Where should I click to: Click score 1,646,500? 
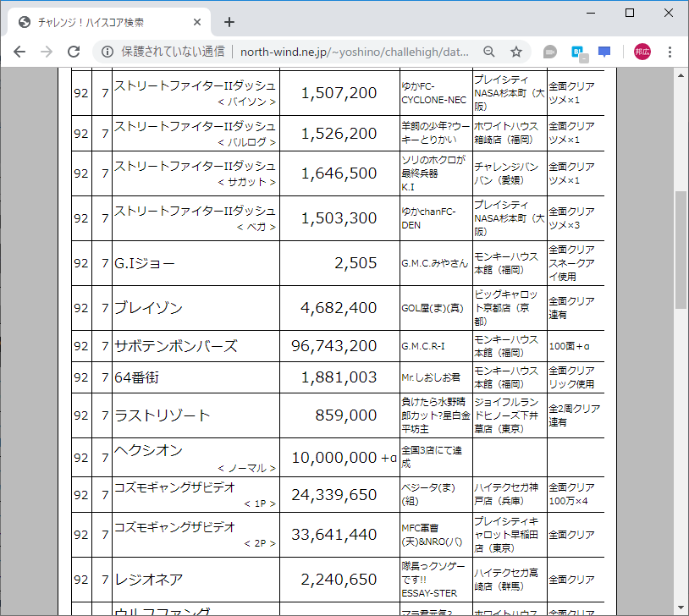click(339, 173)
